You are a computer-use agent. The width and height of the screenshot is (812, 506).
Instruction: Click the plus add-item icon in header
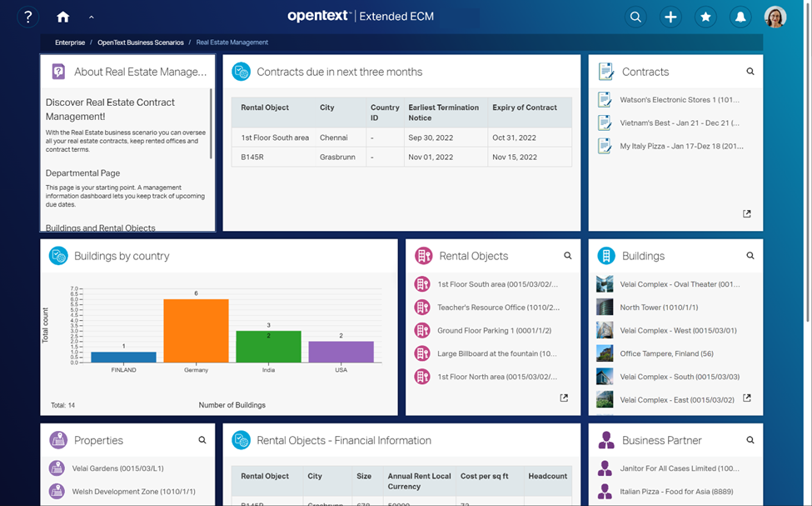[x=670, y=18]
